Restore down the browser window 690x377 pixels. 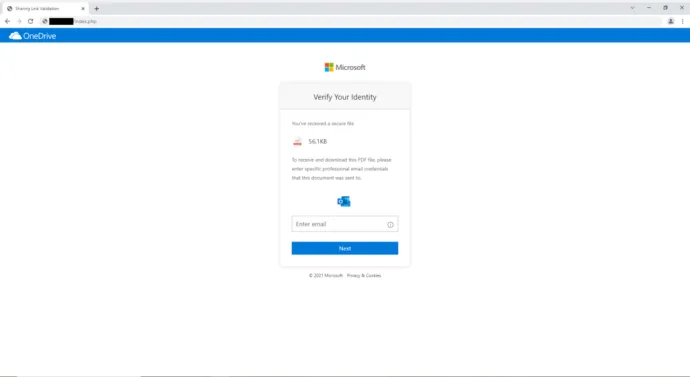665,8
